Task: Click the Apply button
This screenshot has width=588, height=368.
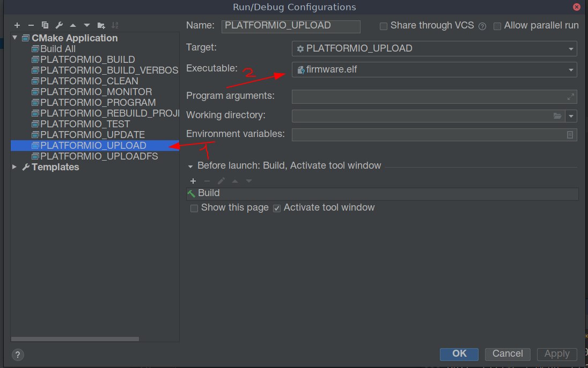Action: tap(557, 354)
